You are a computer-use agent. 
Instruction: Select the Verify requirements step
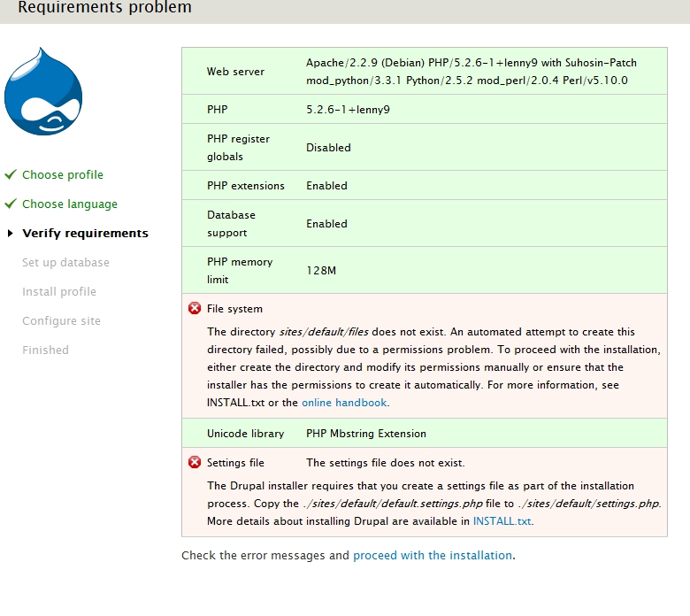pos(85,234)
